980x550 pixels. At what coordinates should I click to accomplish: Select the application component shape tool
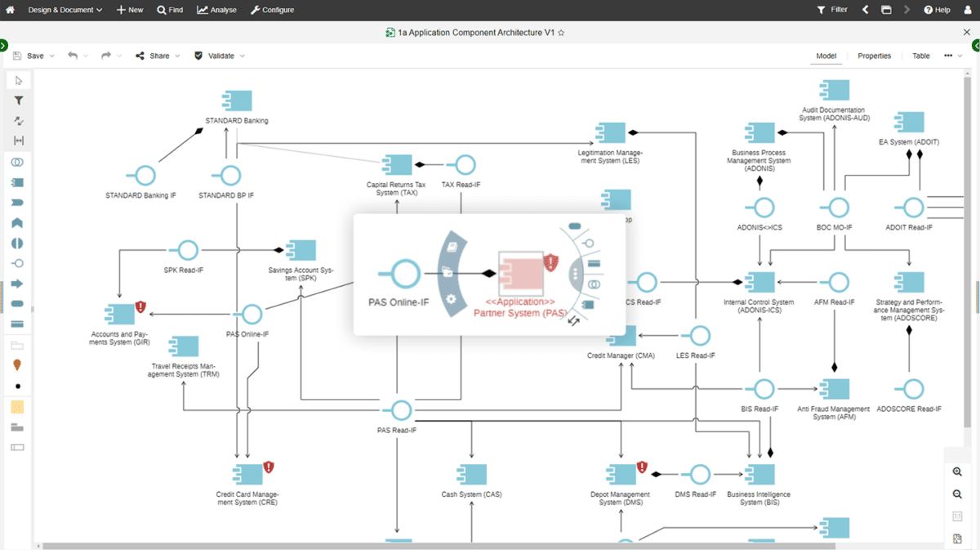(x=17, y=182)
